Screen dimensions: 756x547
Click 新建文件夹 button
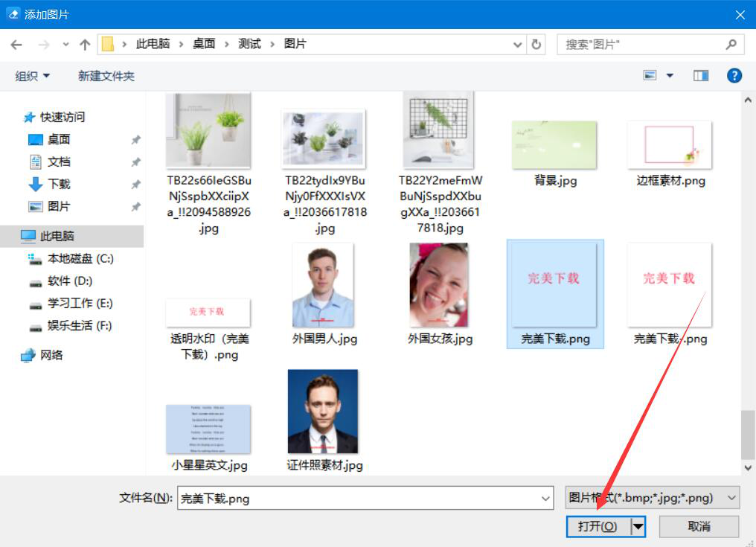tap(106, 76)
